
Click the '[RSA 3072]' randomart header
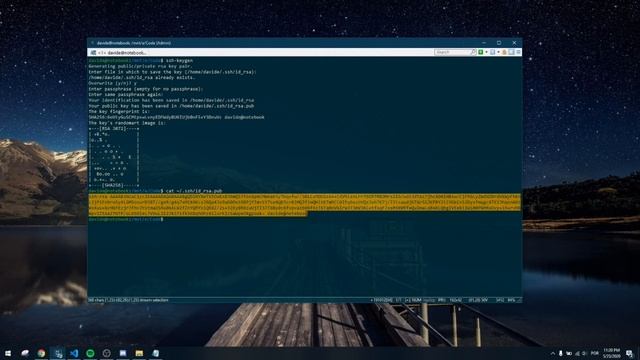pyautogui.click(x=113, y=129)
